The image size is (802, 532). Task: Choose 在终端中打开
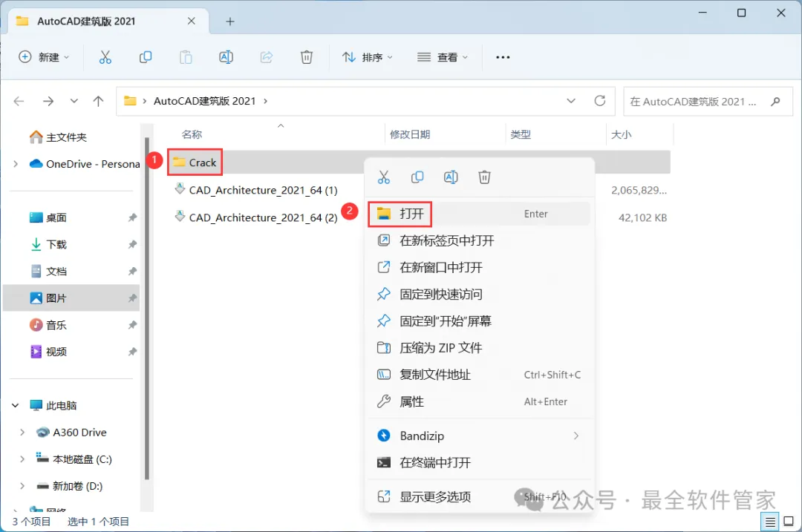479,462
